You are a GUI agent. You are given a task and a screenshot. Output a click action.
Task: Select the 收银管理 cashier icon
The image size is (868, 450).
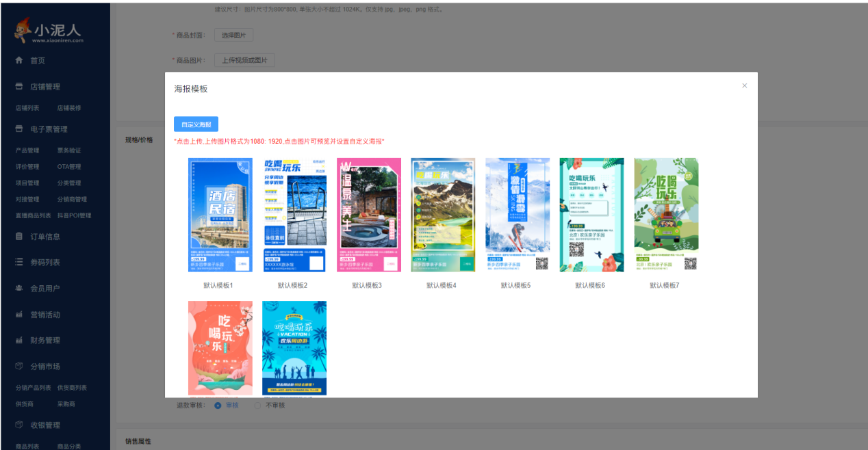point(19,424)
